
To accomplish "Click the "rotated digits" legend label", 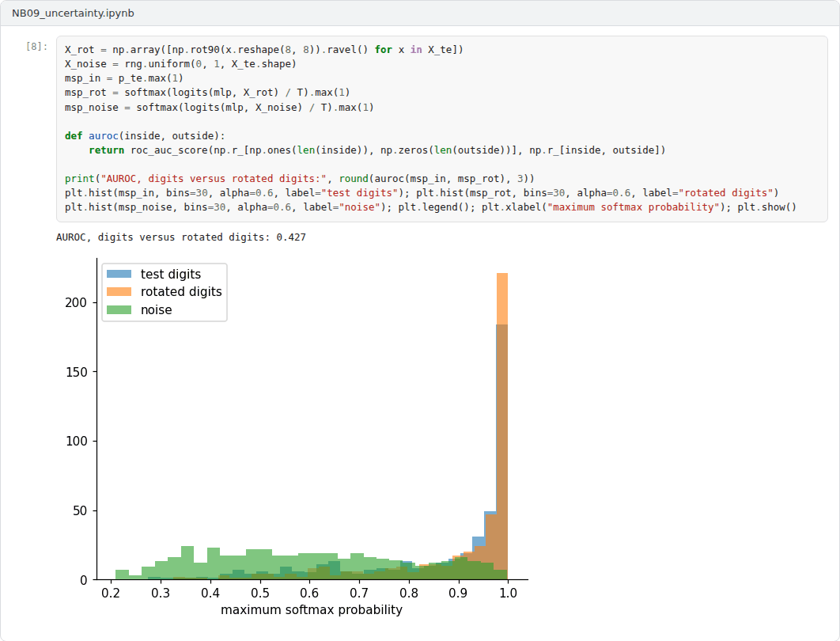I will (181, 291).
